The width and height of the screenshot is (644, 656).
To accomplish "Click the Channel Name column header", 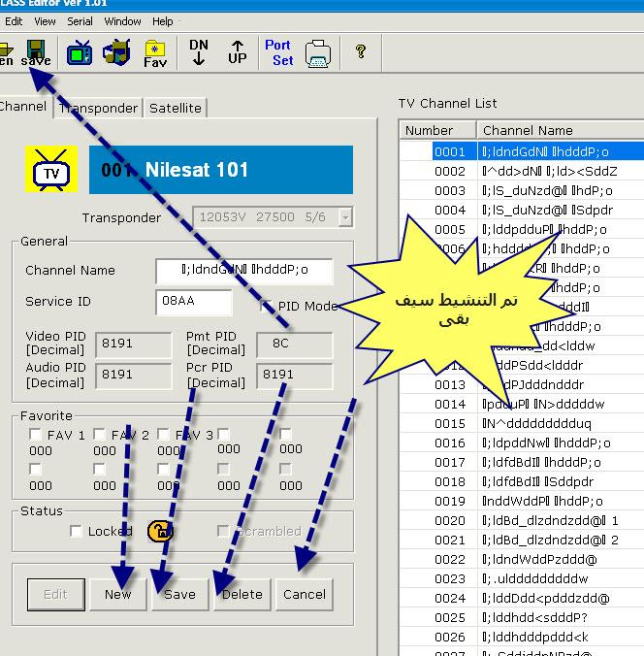I will point(561,130).
